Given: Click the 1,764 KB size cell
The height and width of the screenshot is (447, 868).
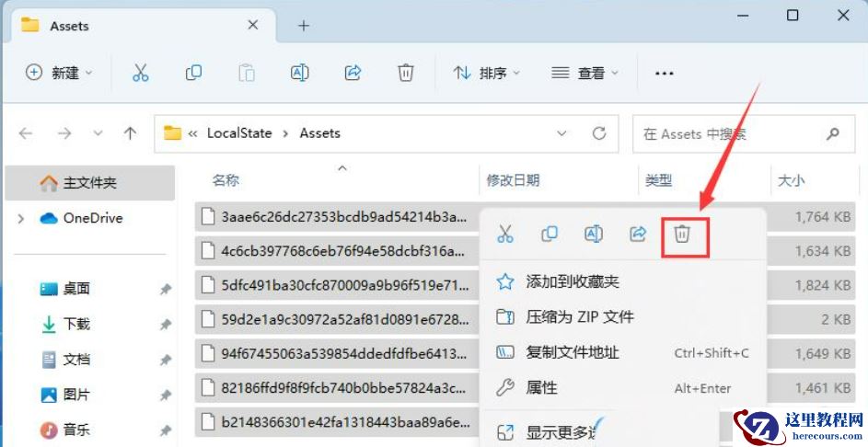Looking at the screenshot, I should coord(823,217).
